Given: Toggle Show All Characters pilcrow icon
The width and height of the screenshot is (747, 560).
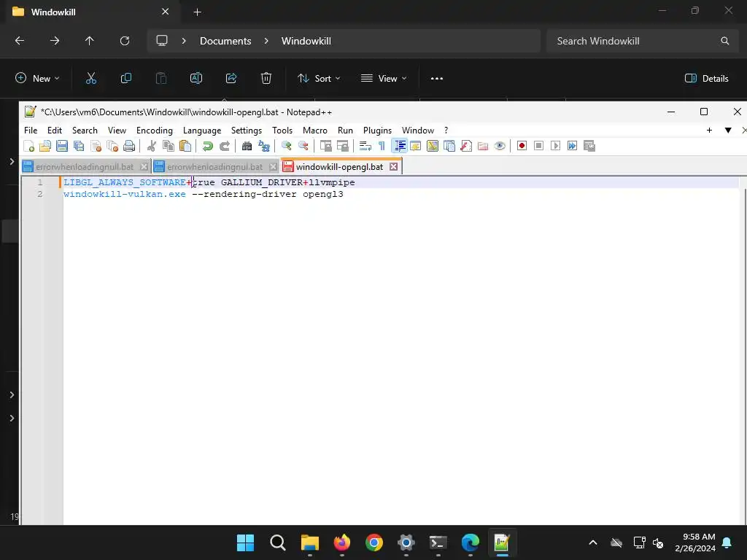Looking at the screenshot, I should tap(382, 146).
